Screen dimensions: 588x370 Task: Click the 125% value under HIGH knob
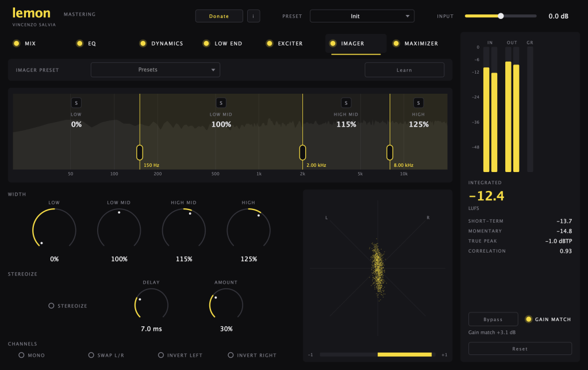coord(249,259)
